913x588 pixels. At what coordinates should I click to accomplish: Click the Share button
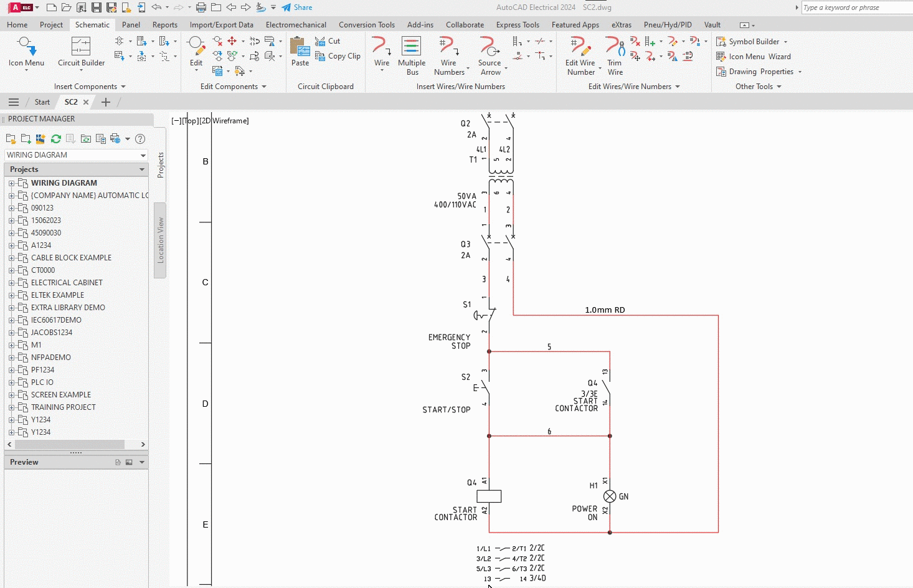(297, 7)
